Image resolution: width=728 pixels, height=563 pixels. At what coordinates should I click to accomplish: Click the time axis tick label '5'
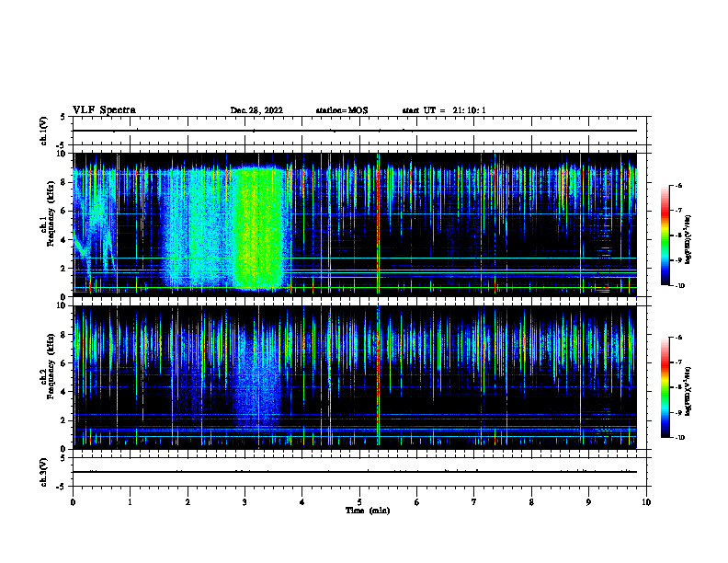tap(359, 502)
